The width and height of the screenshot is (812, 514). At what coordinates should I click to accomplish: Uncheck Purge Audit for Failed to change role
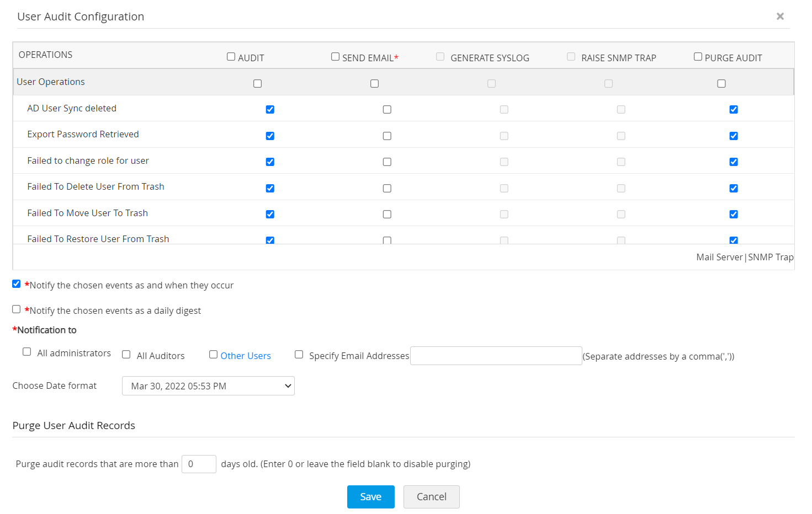[734, 162]
